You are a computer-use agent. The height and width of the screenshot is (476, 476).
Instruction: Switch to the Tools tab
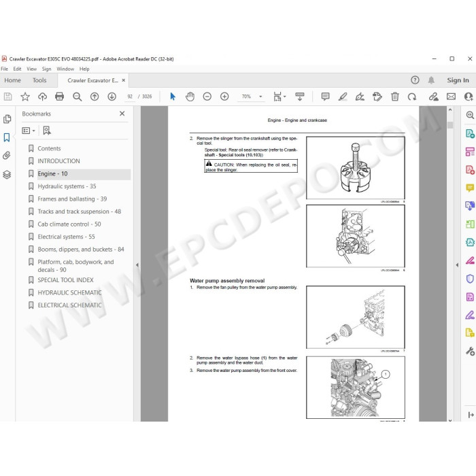39,80
